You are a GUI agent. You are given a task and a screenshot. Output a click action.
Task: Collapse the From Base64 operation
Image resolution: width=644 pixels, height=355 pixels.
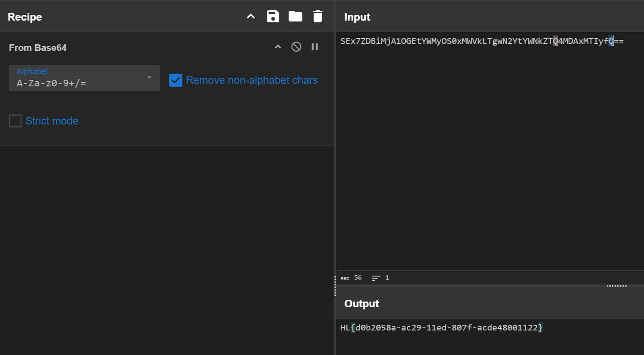point(278,47)
